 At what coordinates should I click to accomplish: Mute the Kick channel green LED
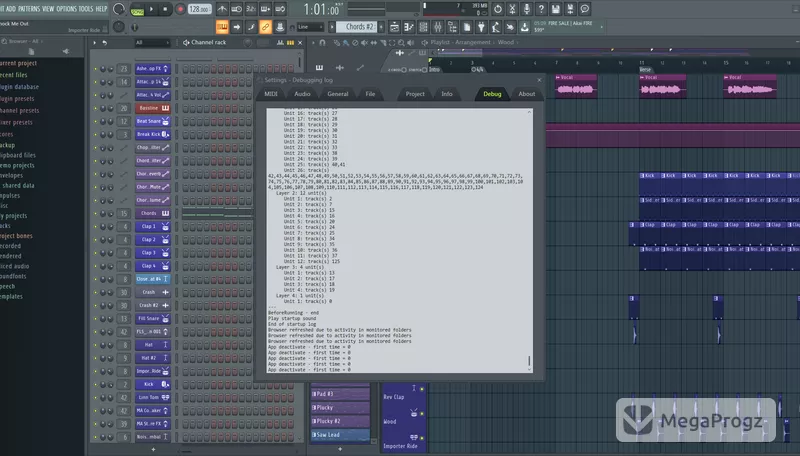point(95,384)
